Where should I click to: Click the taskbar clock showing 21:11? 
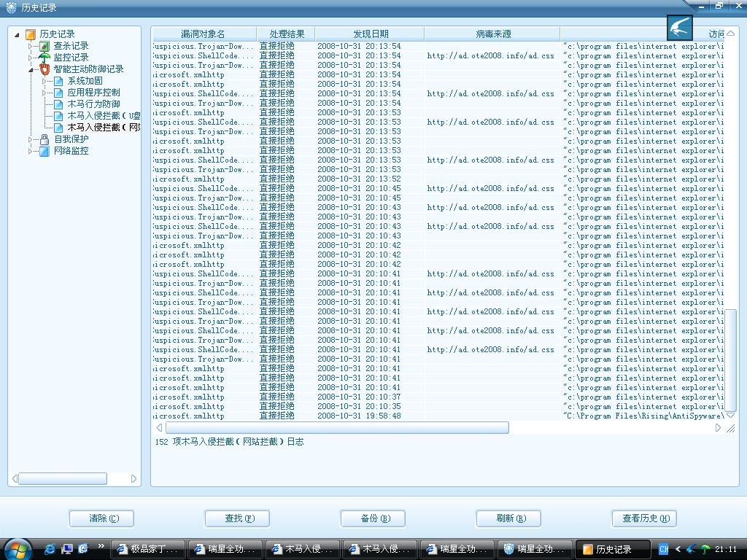click(726, 549)
